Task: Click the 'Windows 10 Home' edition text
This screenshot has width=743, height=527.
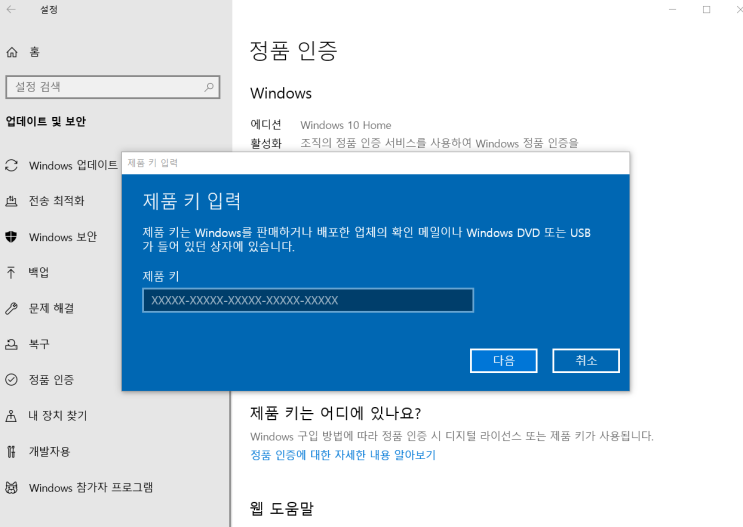Action: 346,125
